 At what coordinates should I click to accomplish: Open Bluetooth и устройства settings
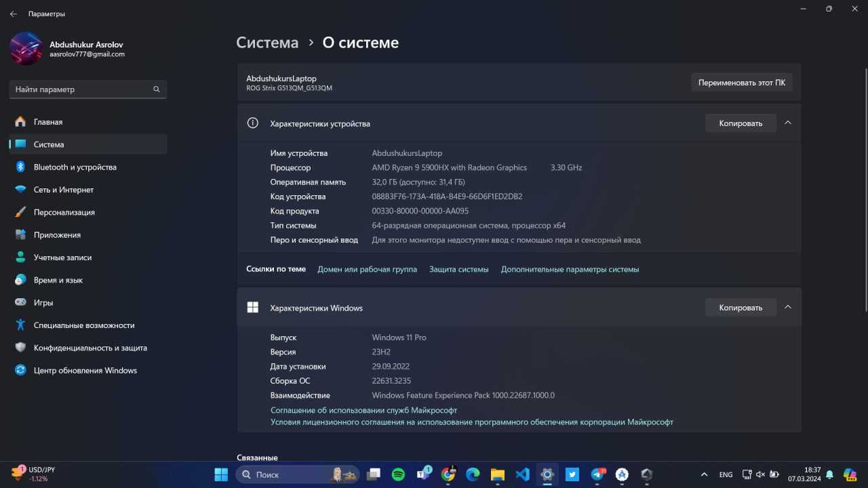[88, 167]
